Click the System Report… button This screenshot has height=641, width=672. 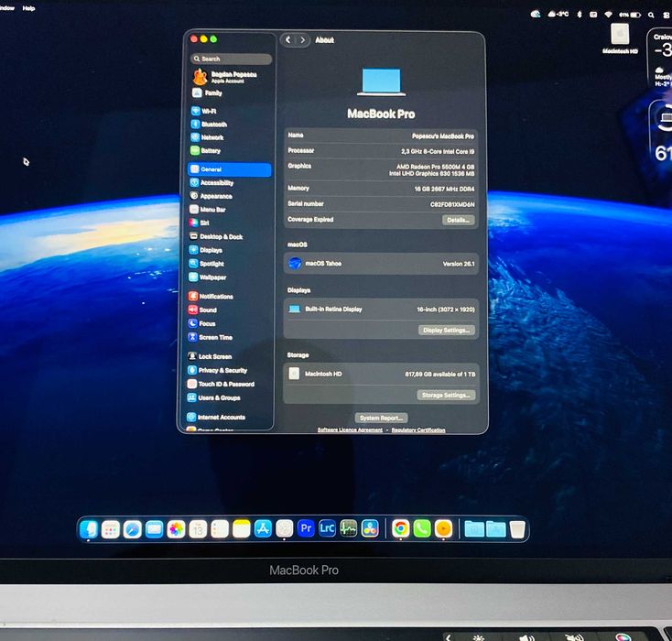(381, 418)
